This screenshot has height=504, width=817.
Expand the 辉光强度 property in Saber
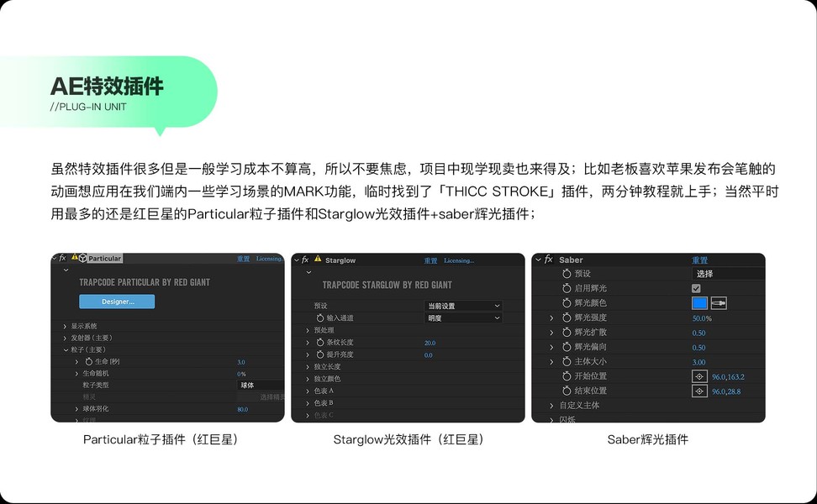coord(551,318)
